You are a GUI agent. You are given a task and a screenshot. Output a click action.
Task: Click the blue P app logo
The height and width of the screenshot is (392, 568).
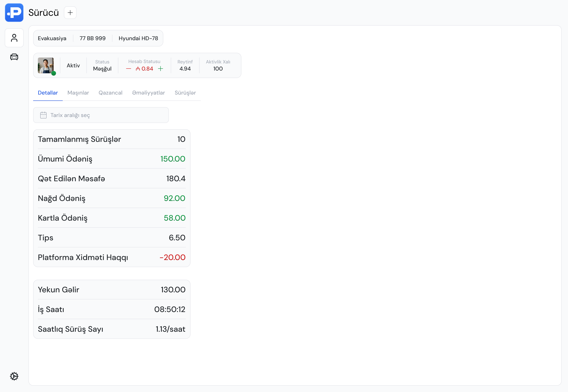pyautogui.click(x=14, y=13)
